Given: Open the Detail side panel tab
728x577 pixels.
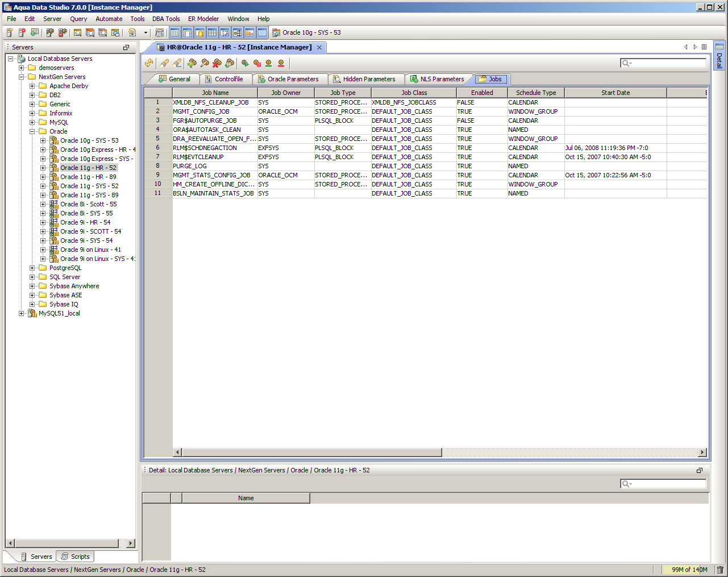Looking at the screenshot, I should (x=719, y=55).
